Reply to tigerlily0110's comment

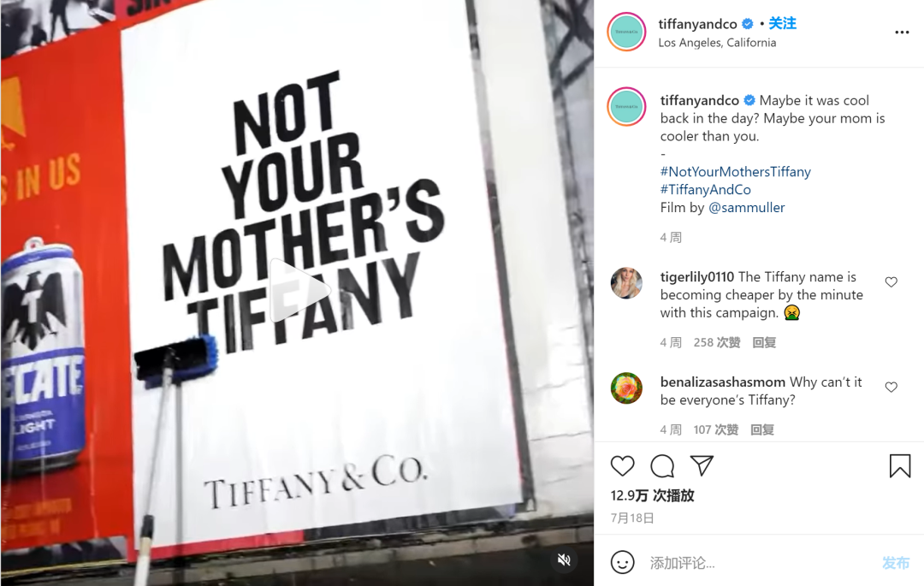[x=764, y=343]
